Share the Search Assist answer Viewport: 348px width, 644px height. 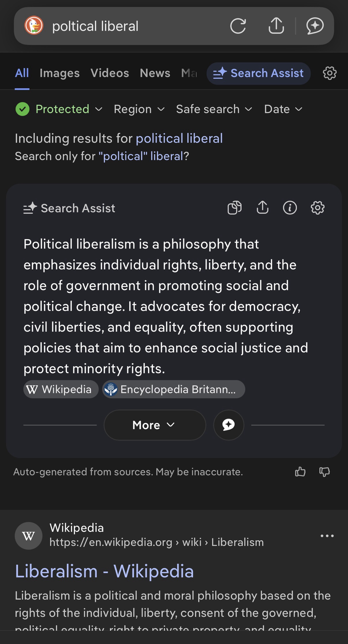(x=263, y=208)
